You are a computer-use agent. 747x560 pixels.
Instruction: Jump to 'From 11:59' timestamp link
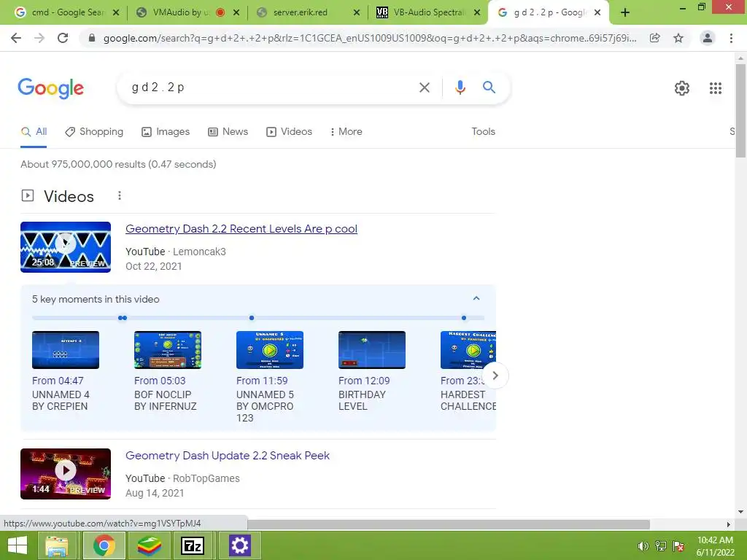point(262,381)
